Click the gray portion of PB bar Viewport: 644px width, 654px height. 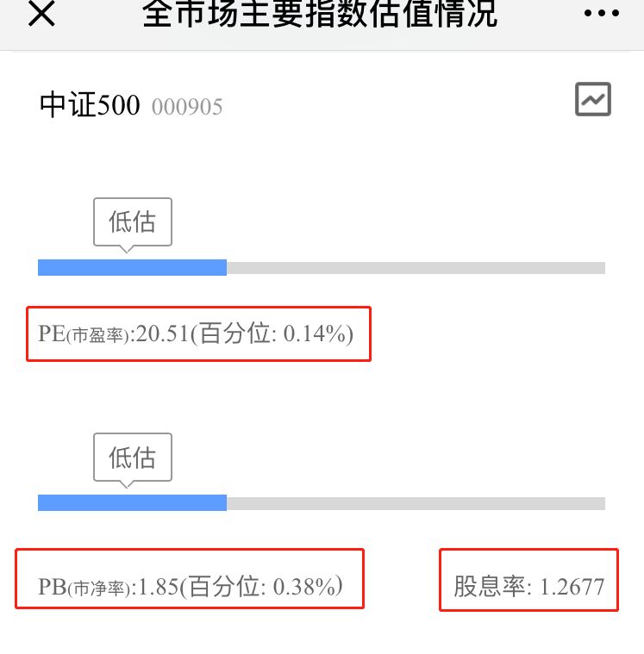click(x=416, y=503)
